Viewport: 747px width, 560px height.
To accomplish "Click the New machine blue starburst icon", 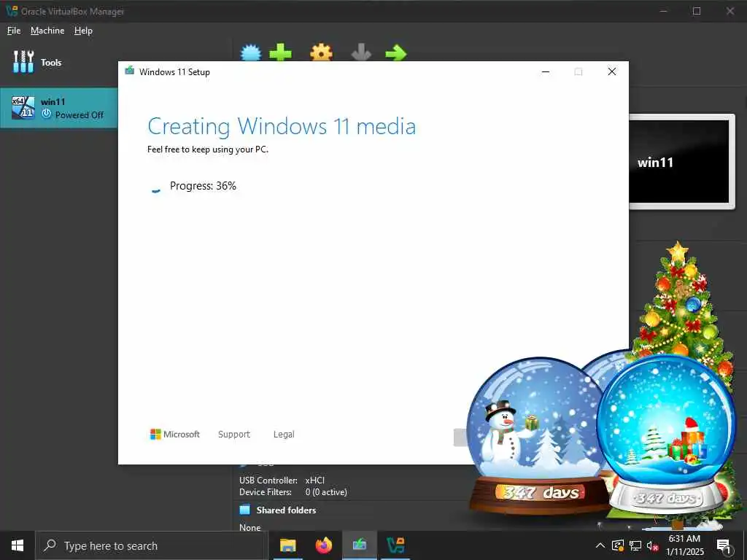I will coord(251,52).
